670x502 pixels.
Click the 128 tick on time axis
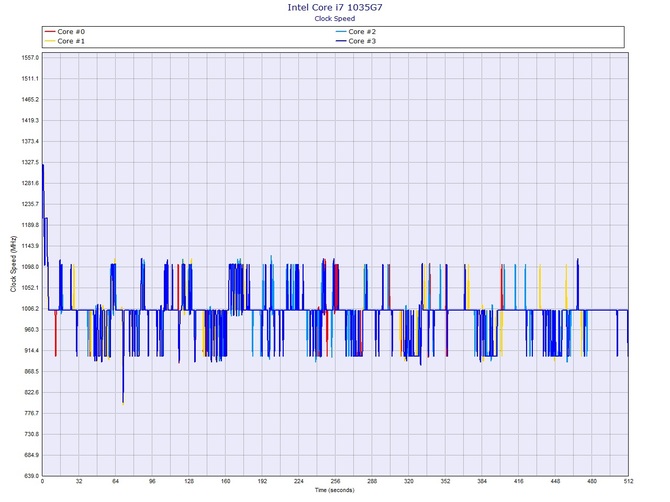[189, 481]
